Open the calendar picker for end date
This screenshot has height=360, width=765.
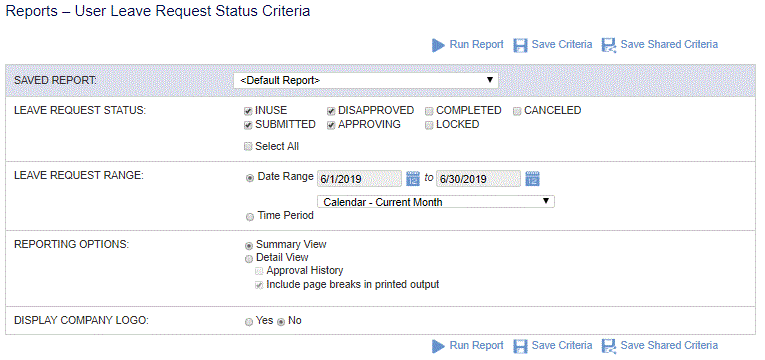click(x=532, y=179)
